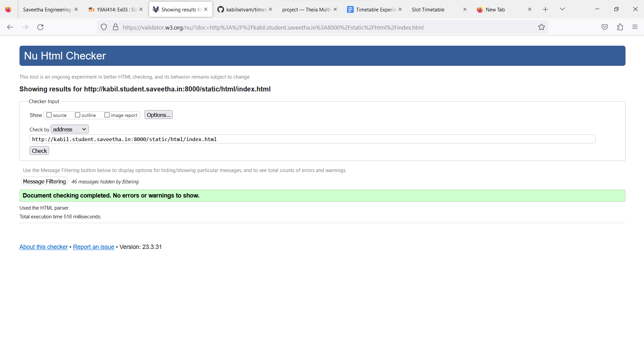
Task: Open Message Filtering options
Action: (x=44, y=181)
